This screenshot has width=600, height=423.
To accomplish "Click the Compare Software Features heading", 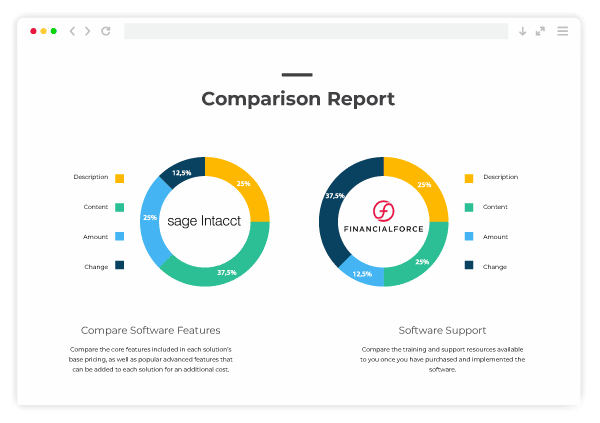I will (x=151, y=330).
